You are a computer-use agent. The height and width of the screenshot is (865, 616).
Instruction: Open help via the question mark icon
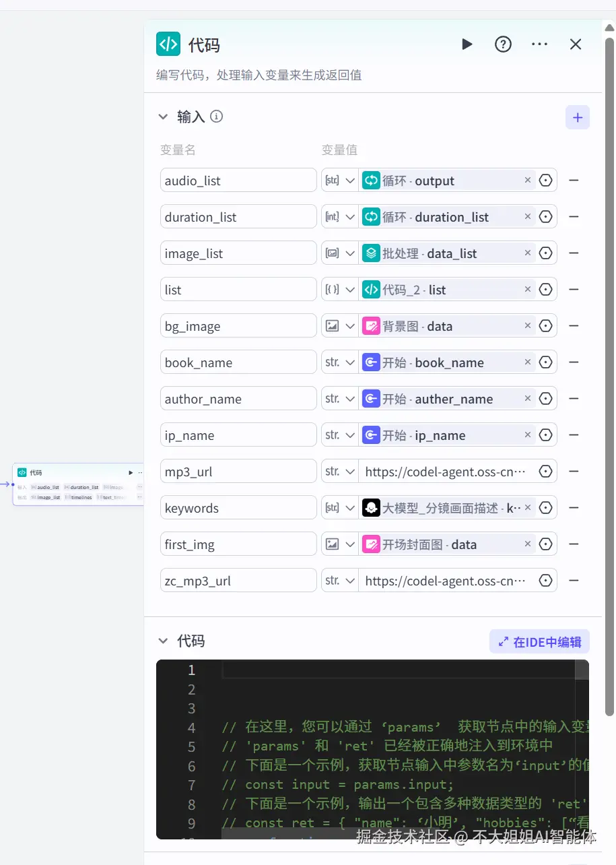click(503, 44)
